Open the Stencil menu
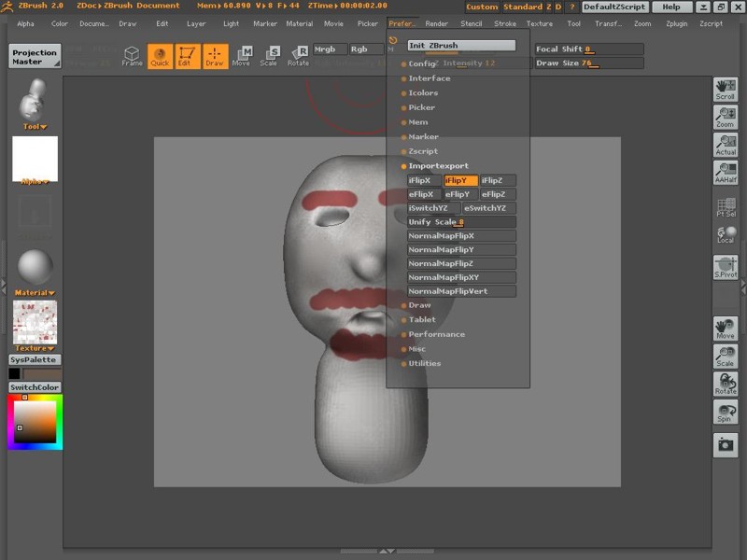Image resolution: width=747 pixels, height=560 pixels. 472,23
